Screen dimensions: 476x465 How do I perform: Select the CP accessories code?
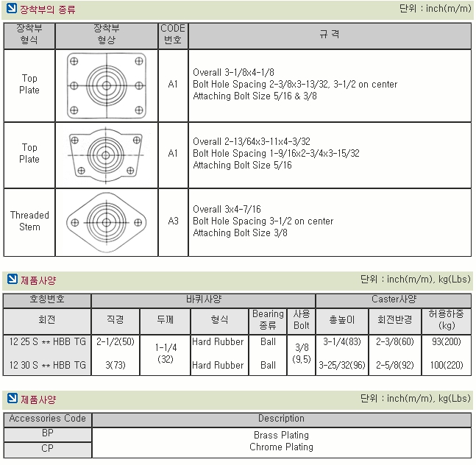click(48, 448)
